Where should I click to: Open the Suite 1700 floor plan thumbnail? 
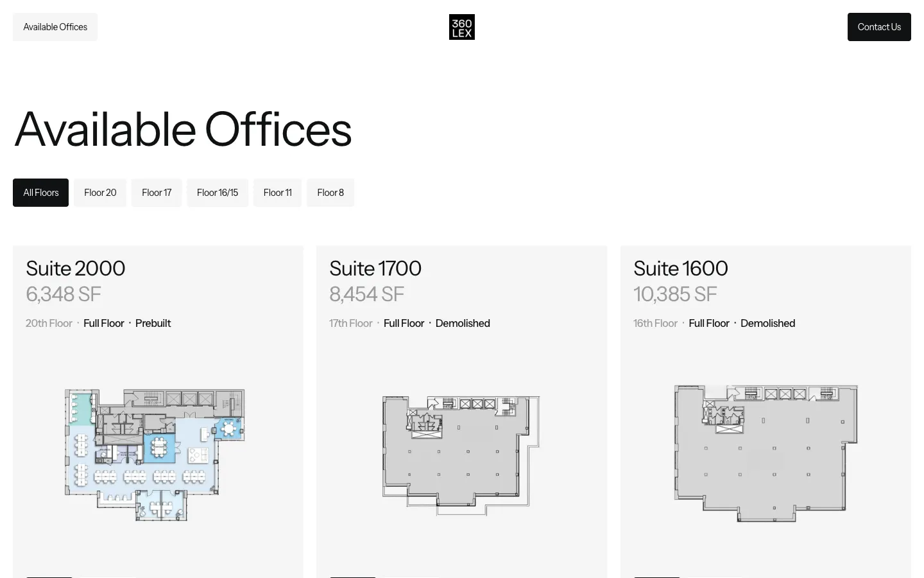[x=461, y=455]
